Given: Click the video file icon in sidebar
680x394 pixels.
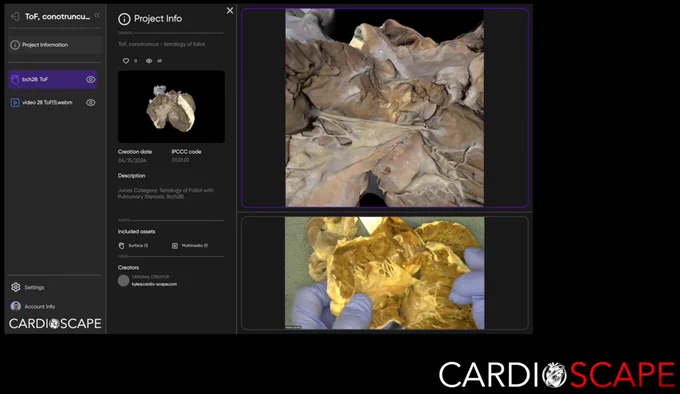Looking at the screenshot, I should tap(15, 103).
